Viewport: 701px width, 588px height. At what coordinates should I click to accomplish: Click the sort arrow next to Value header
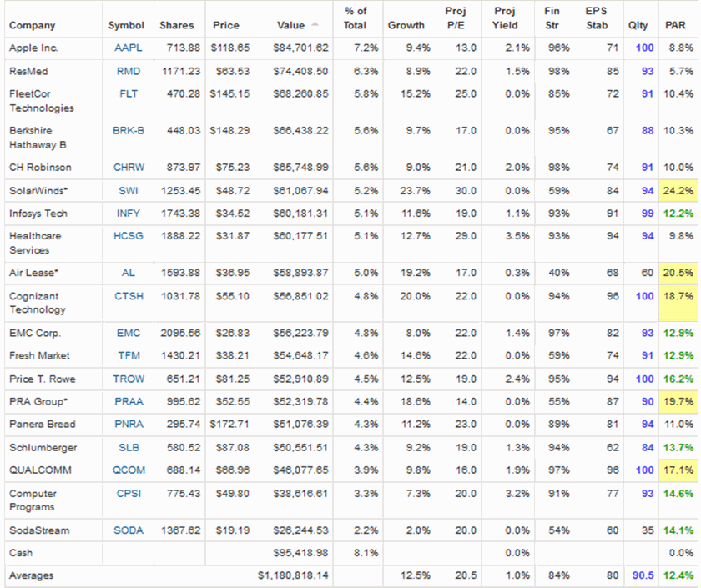click(315, 24)
